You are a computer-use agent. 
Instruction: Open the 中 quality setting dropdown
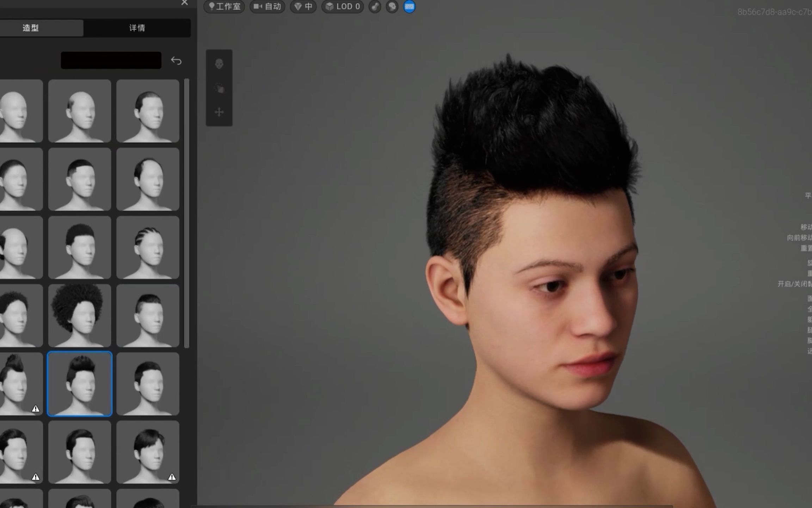click(x=303, y=6)
